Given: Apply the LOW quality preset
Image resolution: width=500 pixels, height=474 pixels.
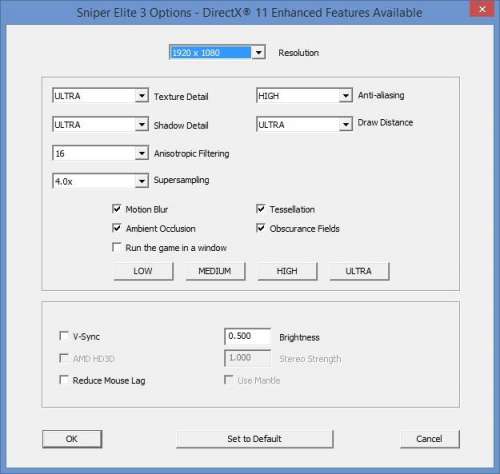Looking at the screenshot, I should coord(143,271).
